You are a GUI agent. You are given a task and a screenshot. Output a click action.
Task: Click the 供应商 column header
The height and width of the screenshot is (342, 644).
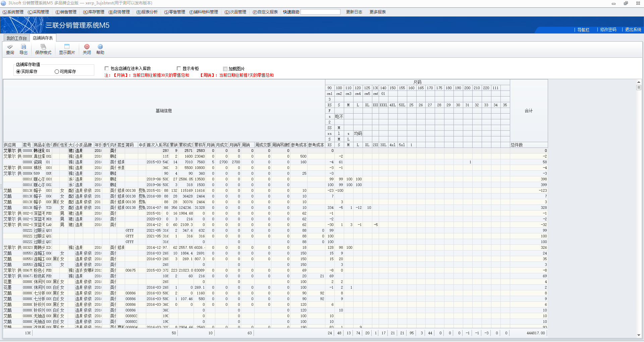pyautogui.click(x=13, y=145)
